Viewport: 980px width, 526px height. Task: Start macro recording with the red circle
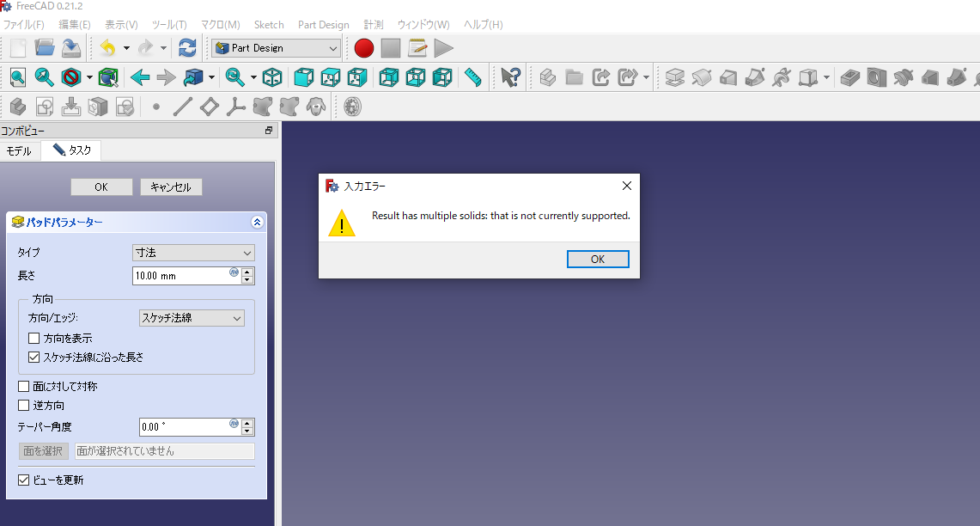point(364,48)
